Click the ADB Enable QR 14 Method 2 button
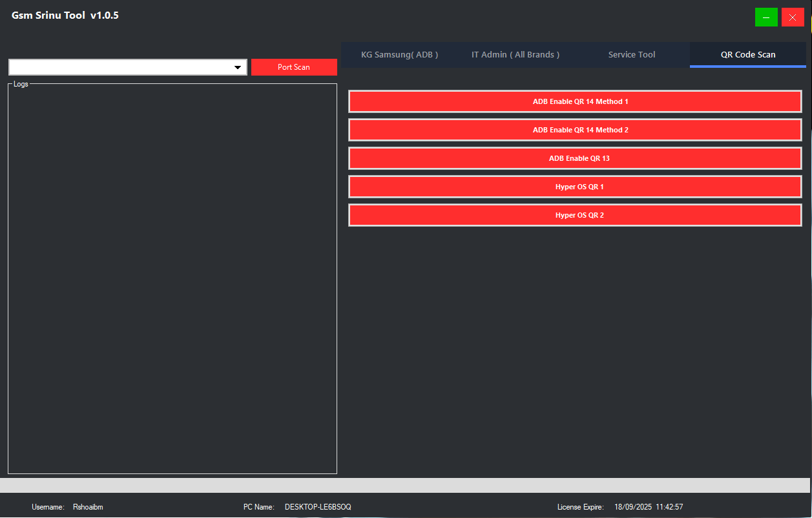This screenshot has height=518, width=812. click(574, 129)
